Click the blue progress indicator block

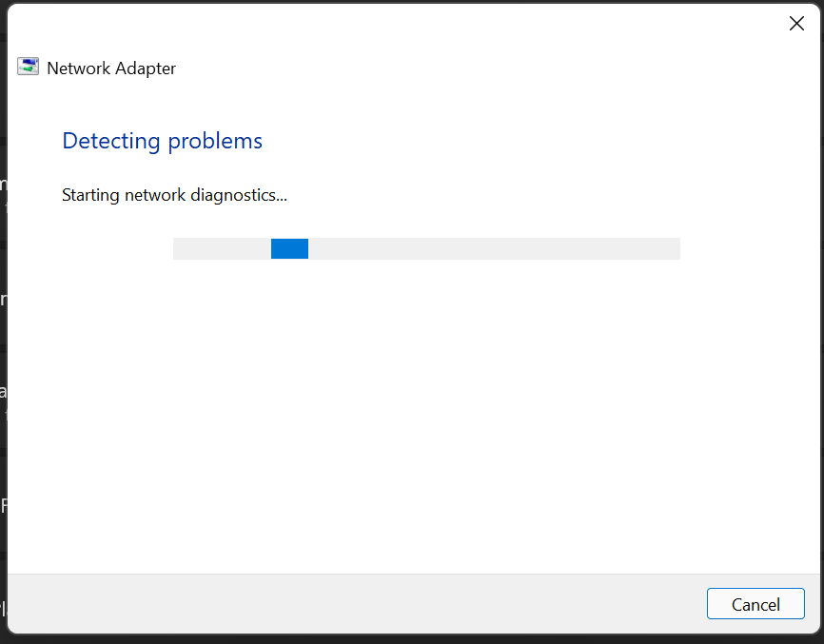click(289, 248)
